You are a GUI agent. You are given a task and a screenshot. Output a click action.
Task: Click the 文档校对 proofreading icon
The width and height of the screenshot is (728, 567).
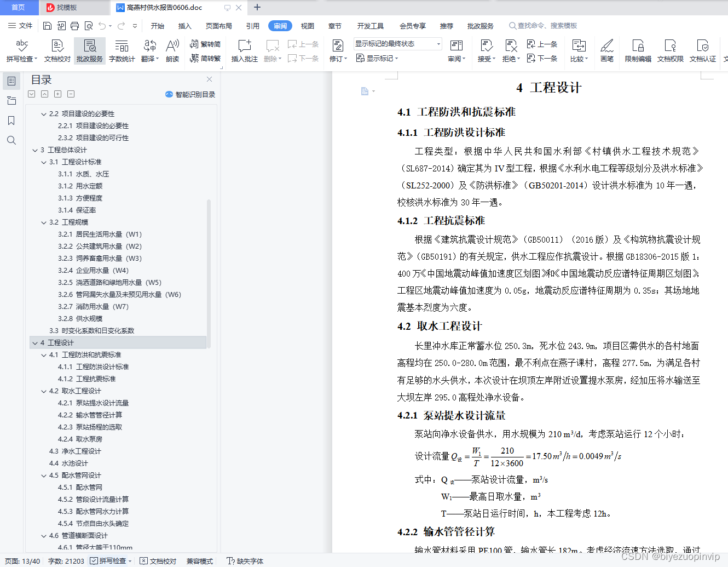click(57, 51)
